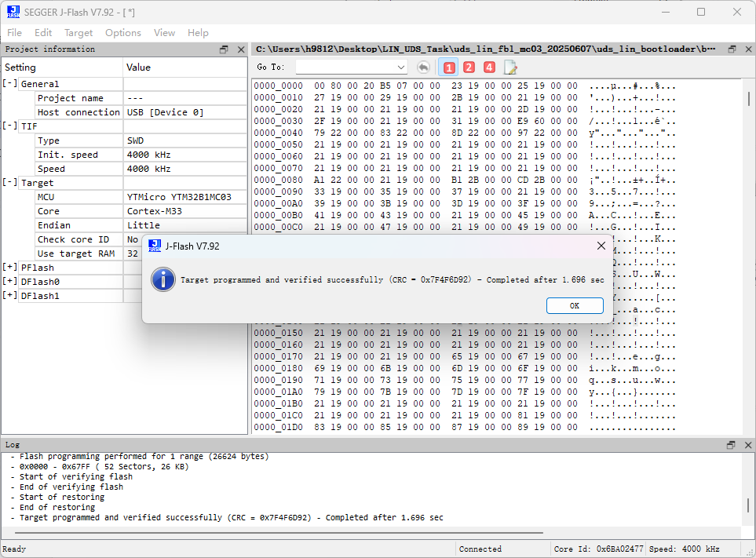Open the File menu
Viewport: 756px width, 558px height.
[14, 33]
